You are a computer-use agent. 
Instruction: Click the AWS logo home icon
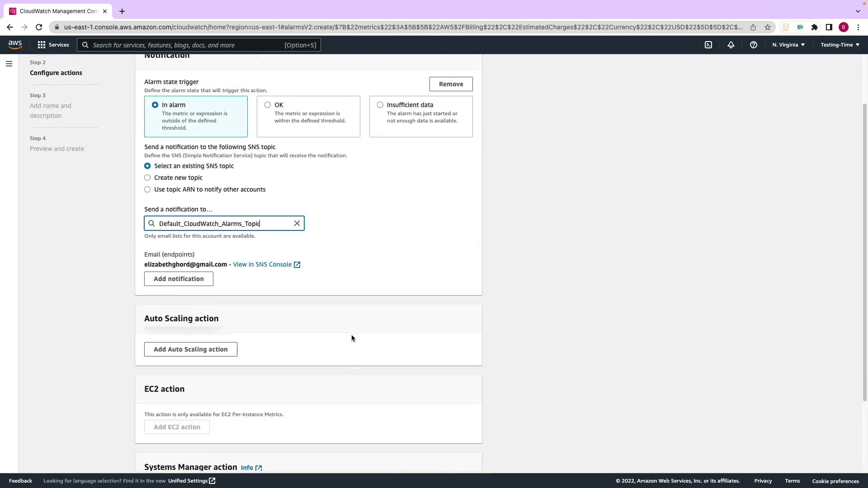[x=15, y=45]
